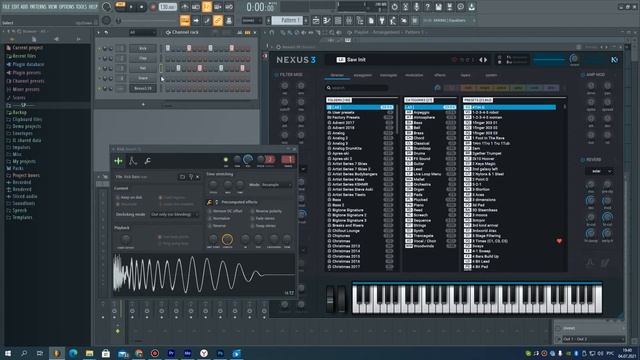Open Current project in browser
640x360 pixels.
(27, 48)
